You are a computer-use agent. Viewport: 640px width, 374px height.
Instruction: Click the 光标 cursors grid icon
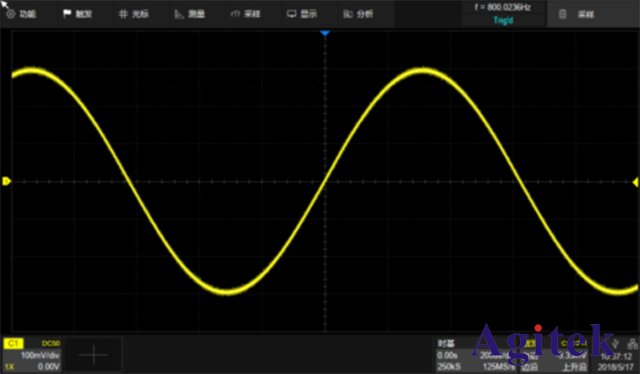[x=134, y=14]
